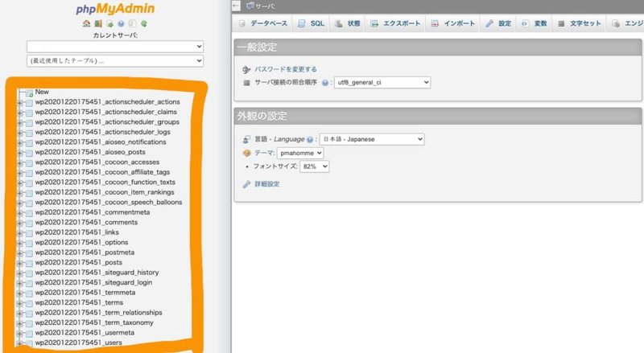This screenshot has width=644, height=353.
Task: Click the log out icon beside home
Action: coord(97,24)
